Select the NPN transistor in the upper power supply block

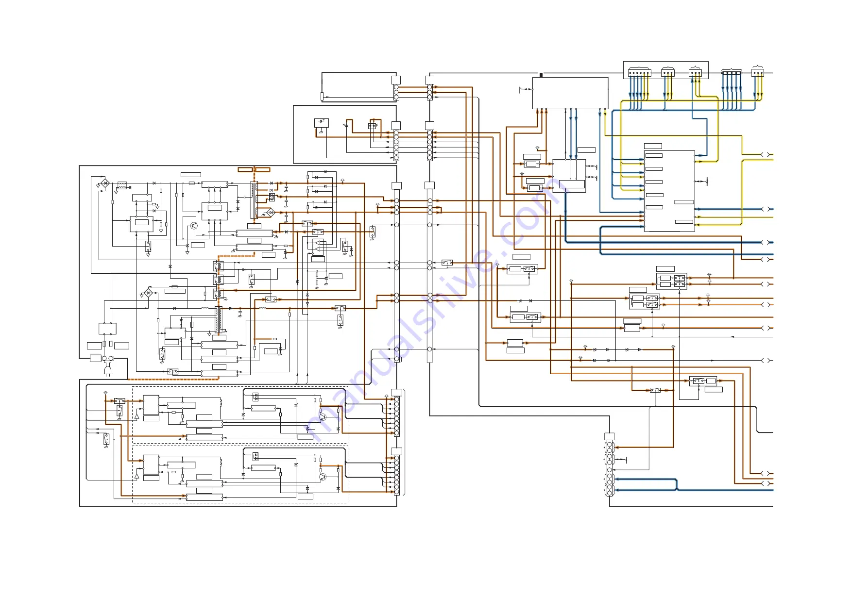[194, 226]
